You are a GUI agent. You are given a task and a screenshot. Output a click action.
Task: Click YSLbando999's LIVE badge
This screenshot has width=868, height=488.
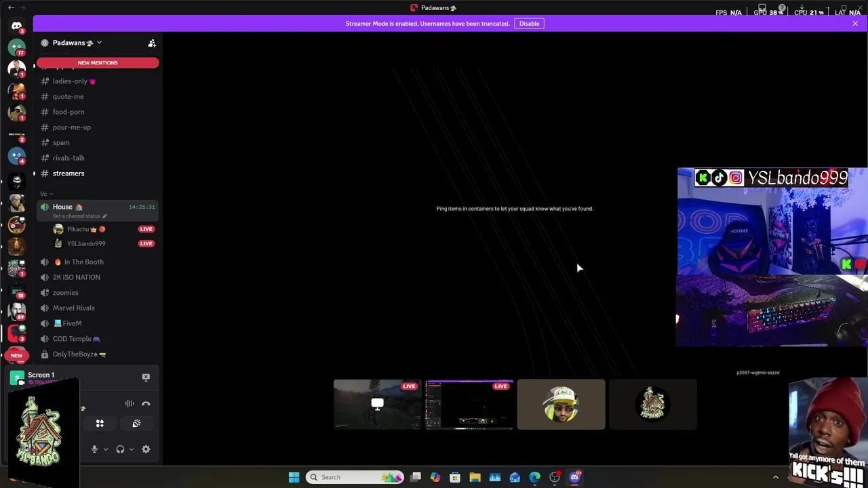(x=146, y=243)
